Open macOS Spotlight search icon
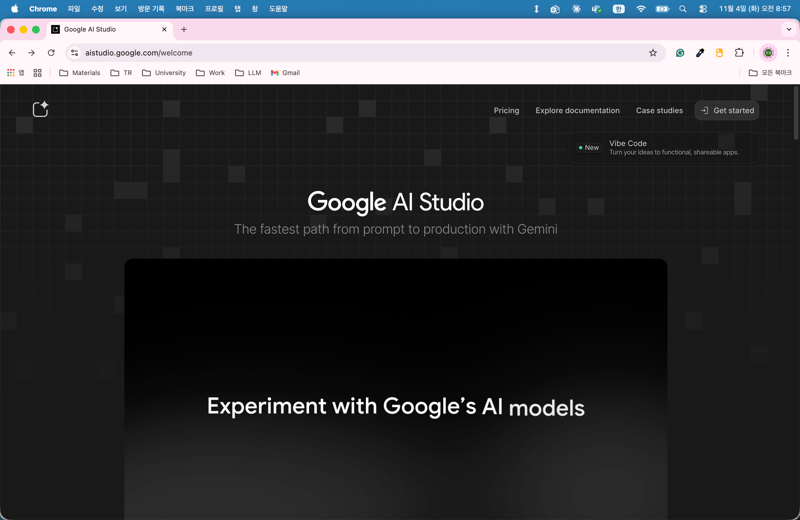The height and width of the screenshot is (520, 800). (683, 9)
